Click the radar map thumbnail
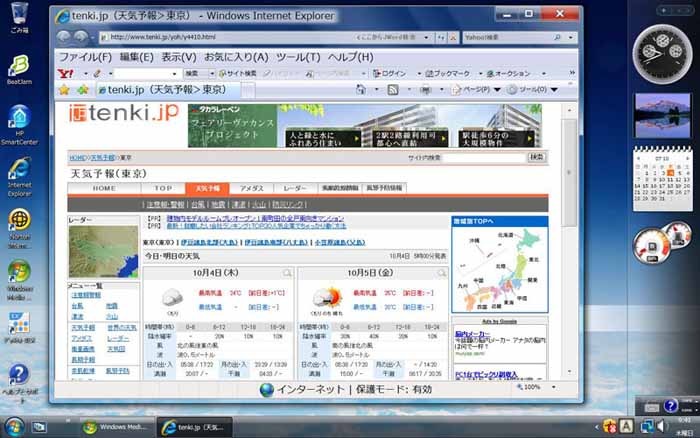The image size is (700, 438). point(104,251)
